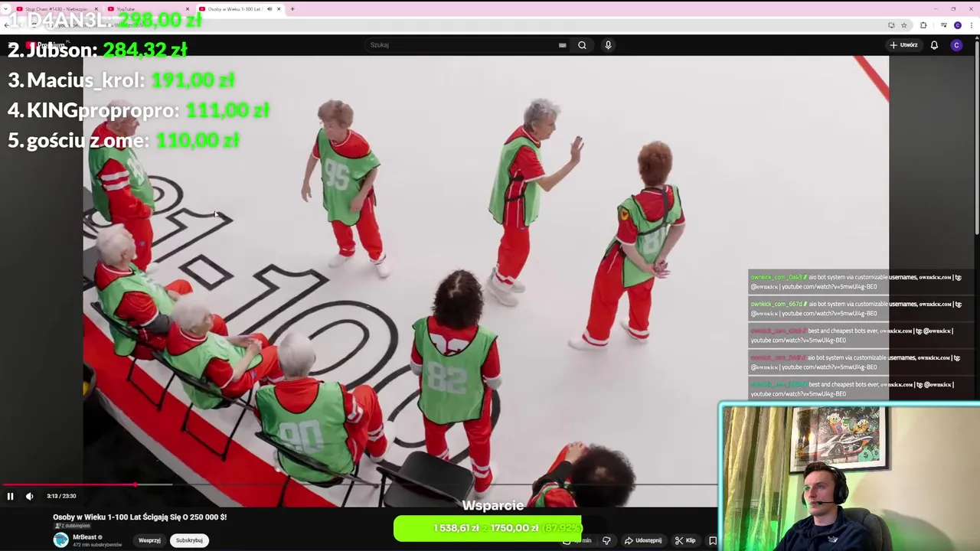Click the install app icon in address bar
The width and height of the screenshot is (980, 551).
coord(891,25)
